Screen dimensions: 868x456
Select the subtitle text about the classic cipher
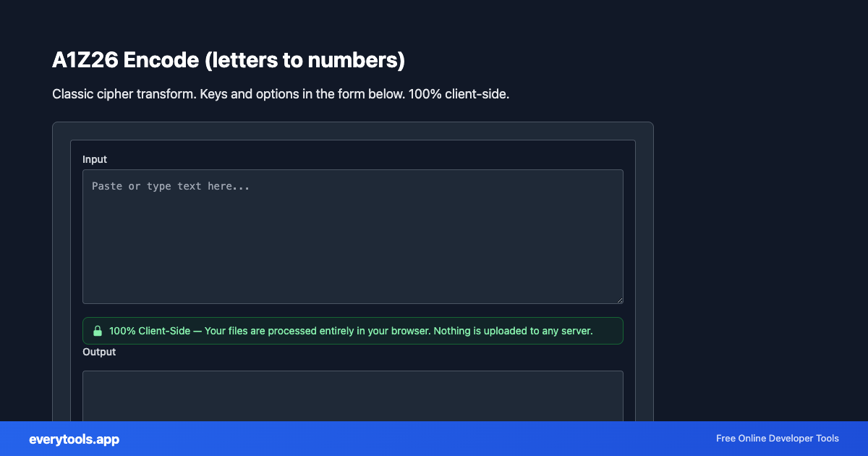click(x=281, y=94)
